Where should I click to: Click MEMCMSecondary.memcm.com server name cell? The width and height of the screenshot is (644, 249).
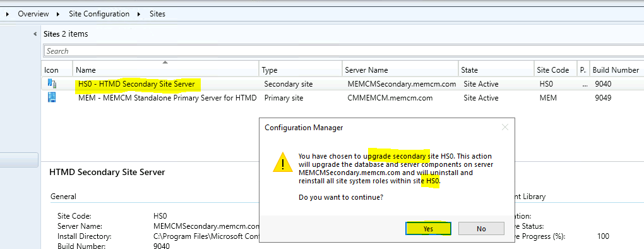tap(402, 84)
